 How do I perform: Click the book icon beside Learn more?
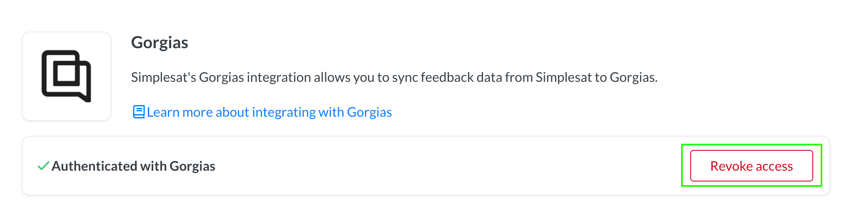pyautogui.click(x=139, y=112)
